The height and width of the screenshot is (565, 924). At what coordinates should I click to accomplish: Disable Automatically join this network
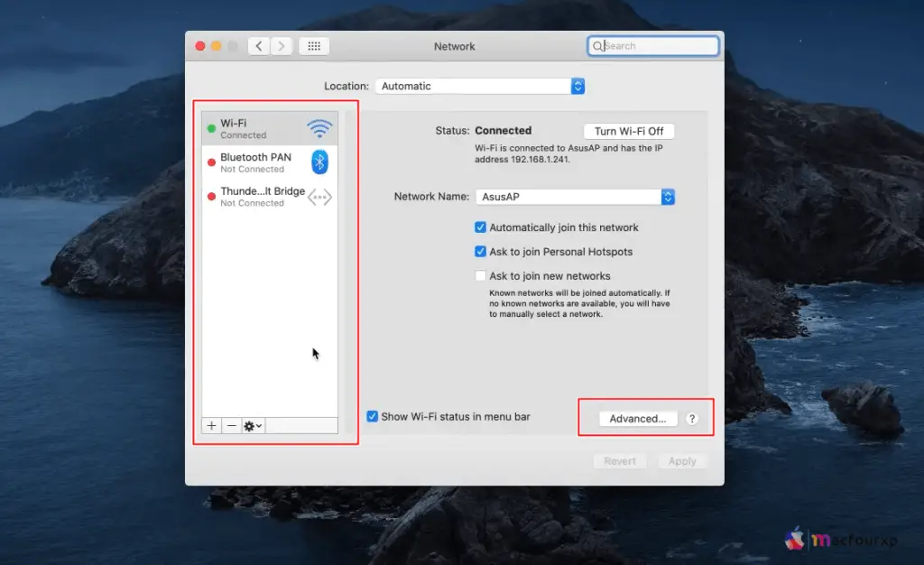(x=481, y=227)
